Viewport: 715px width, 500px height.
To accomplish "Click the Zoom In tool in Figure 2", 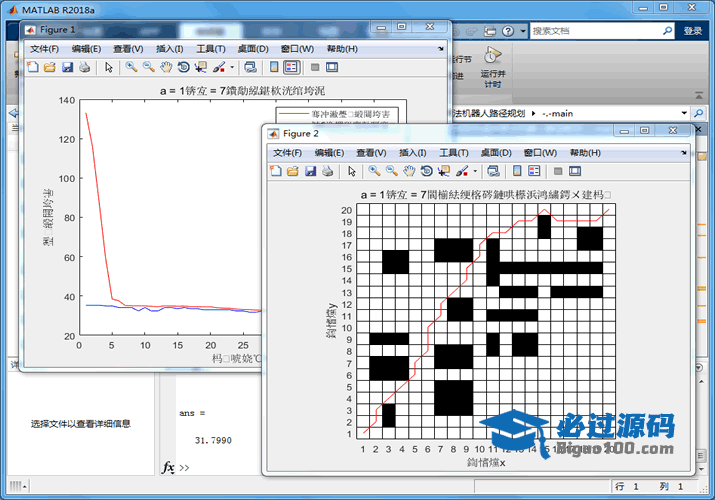I will 374,171.
